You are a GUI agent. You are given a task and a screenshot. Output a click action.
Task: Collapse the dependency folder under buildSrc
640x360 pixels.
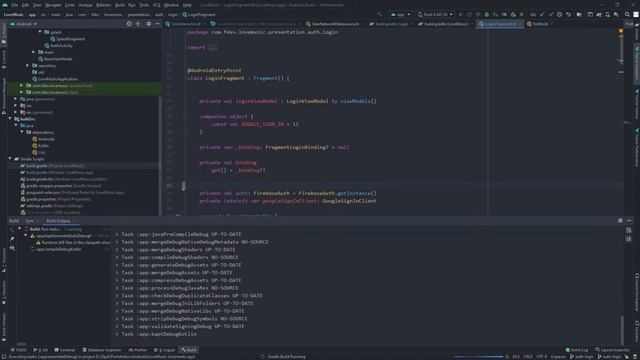tap(22, 132)
